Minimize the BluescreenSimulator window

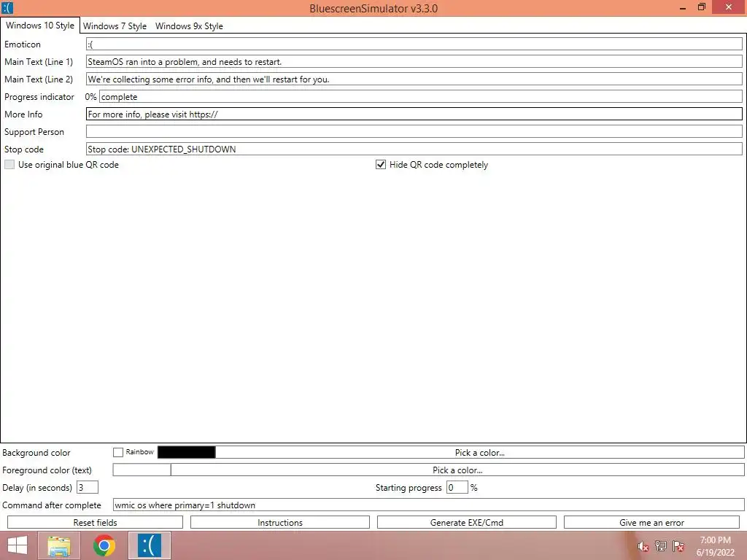tap(683, 7)
